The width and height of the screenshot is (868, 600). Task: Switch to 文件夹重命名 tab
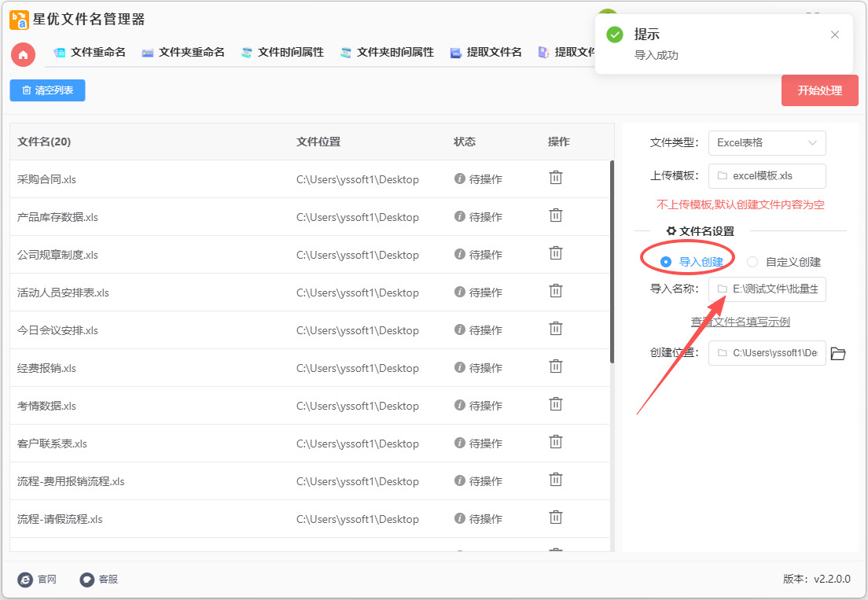183,53
